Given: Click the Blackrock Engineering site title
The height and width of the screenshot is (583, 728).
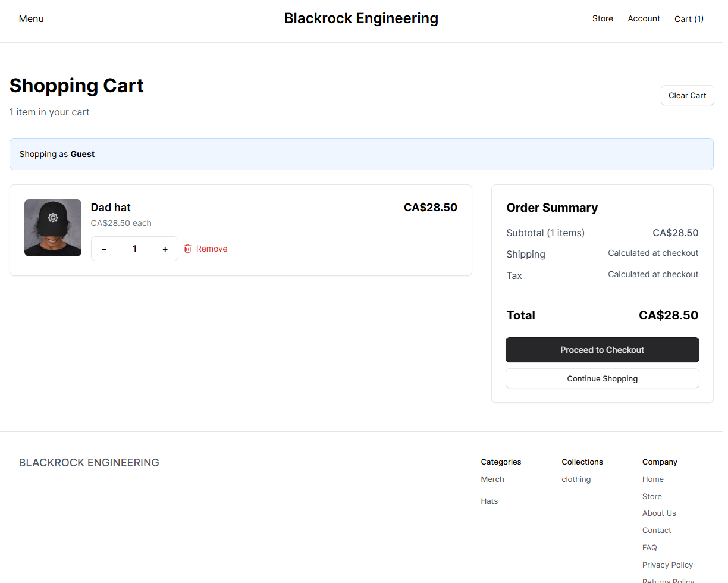Looking at the screenshot, I should 361,18.
